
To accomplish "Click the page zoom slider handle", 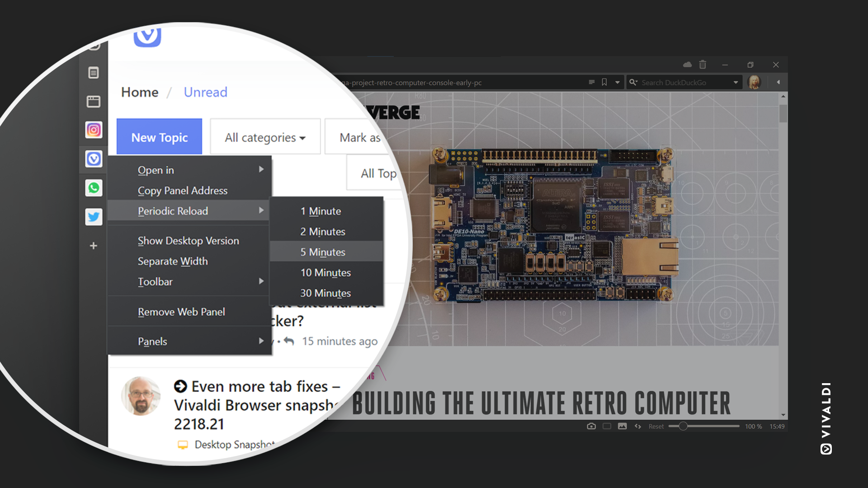I will click(x=683, y=426).
